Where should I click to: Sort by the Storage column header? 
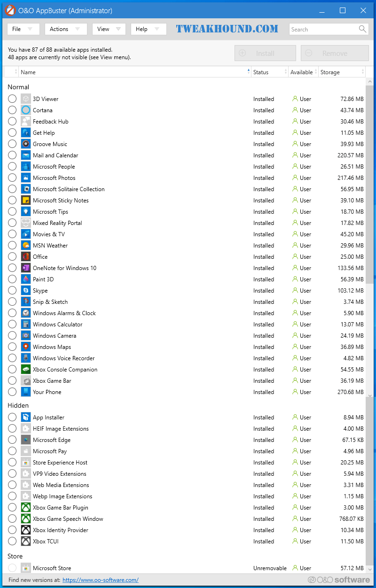(342, 72)
